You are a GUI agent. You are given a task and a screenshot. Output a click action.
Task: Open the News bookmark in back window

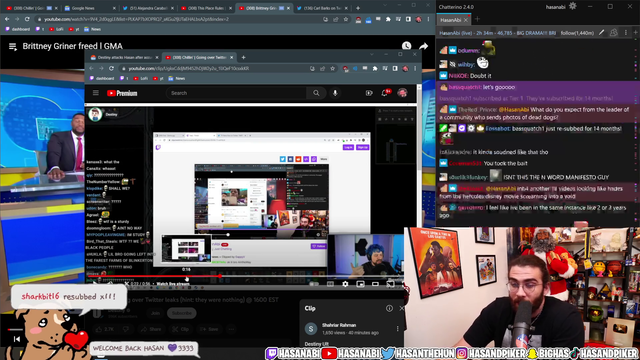point(93,29)
